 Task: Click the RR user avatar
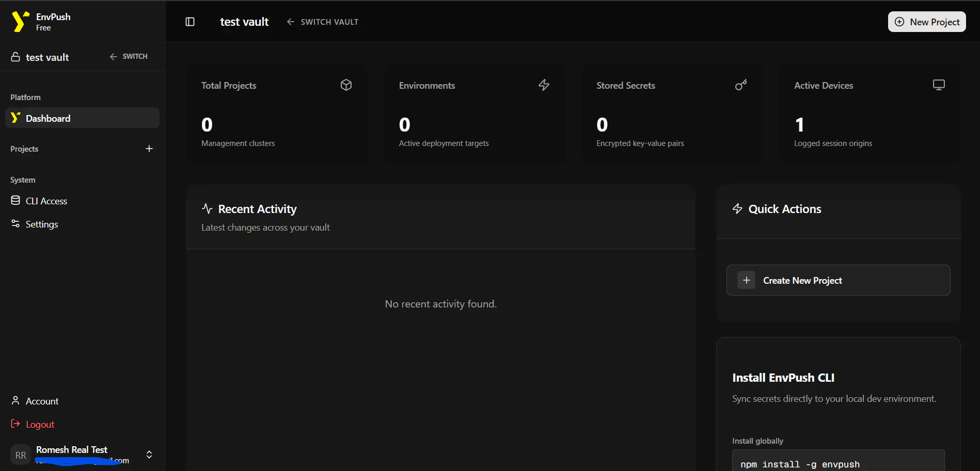21,455
